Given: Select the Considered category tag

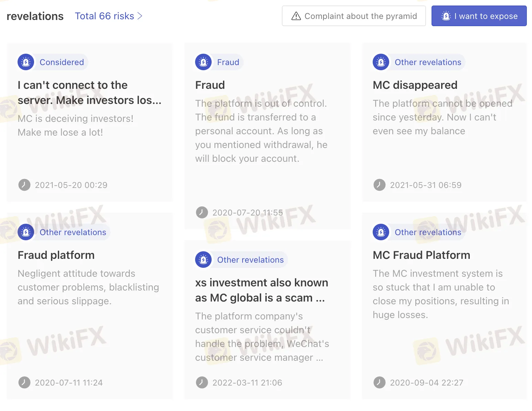Looking at the screenshot, I should (x=62, y=62).
